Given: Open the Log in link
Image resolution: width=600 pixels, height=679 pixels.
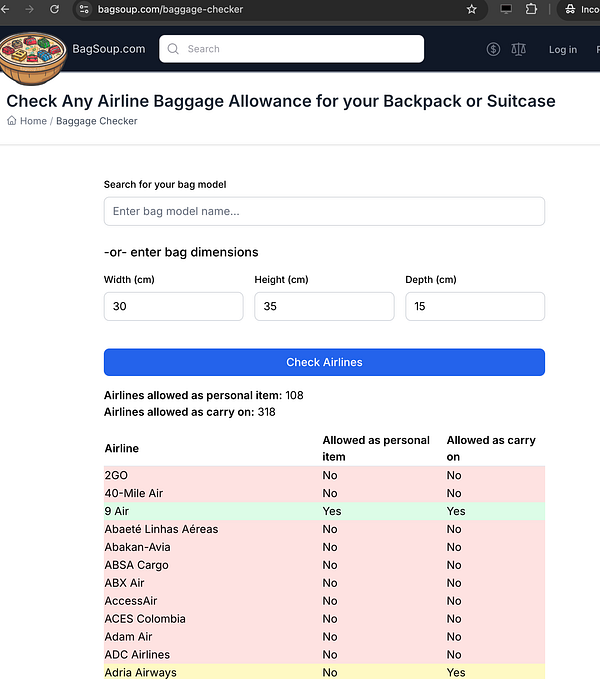Looking at the screenshot, I should coord(562,49).
